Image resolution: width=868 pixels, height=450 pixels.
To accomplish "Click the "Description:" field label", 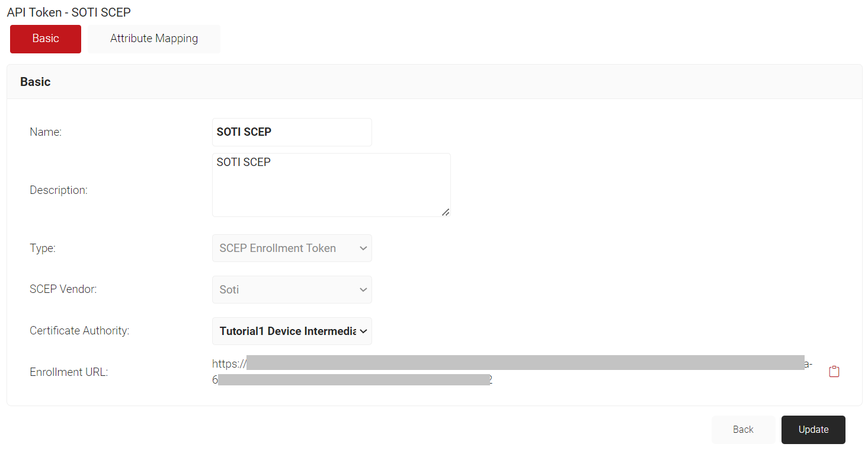I will [x=59, y=190].
